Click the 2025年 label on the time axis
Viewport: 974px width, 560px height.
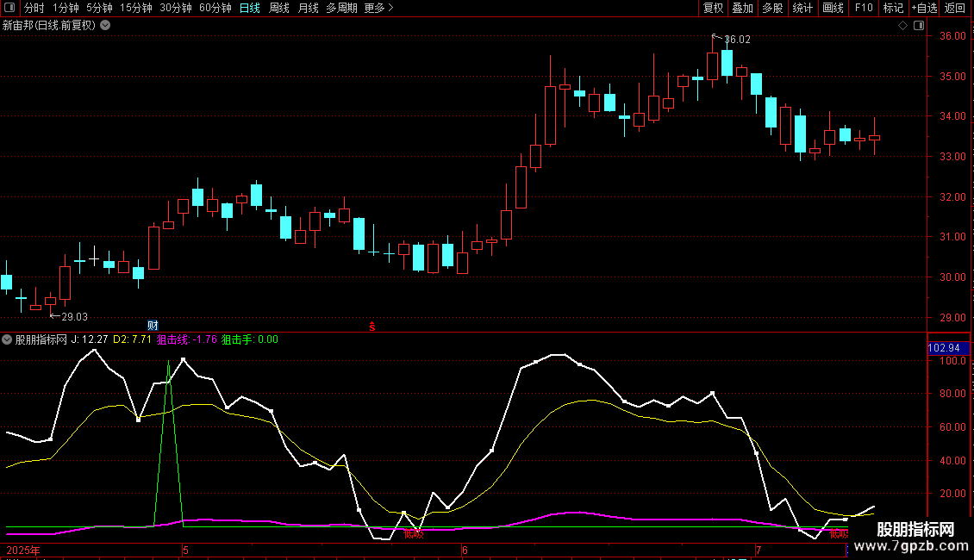23,551
